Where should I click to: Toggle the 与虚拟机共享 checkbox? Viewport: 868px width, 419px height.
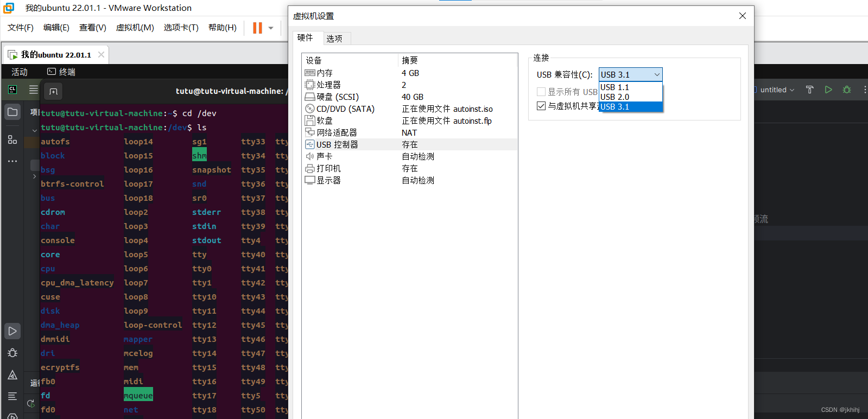coord(541,106)
